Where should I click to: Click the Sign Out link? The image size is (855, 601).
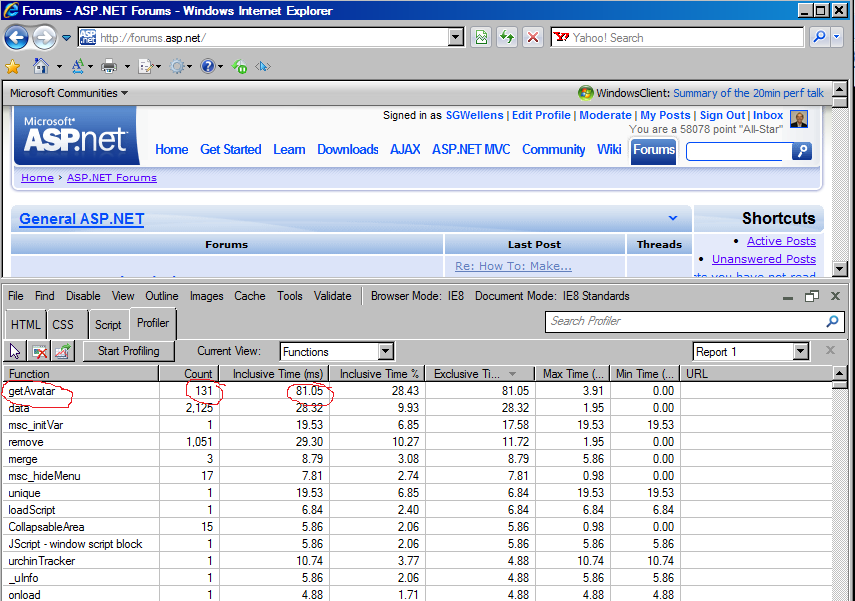pos(722,116)
